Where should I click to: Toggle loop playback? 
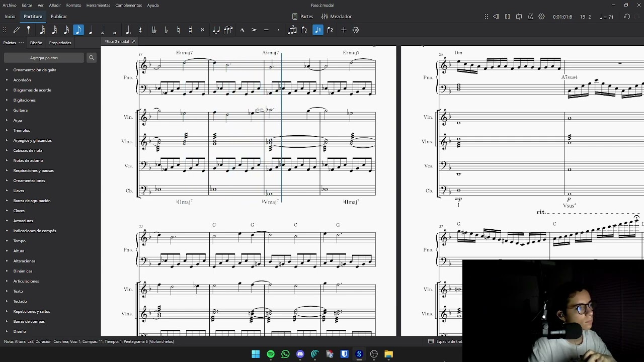[519, 17]
